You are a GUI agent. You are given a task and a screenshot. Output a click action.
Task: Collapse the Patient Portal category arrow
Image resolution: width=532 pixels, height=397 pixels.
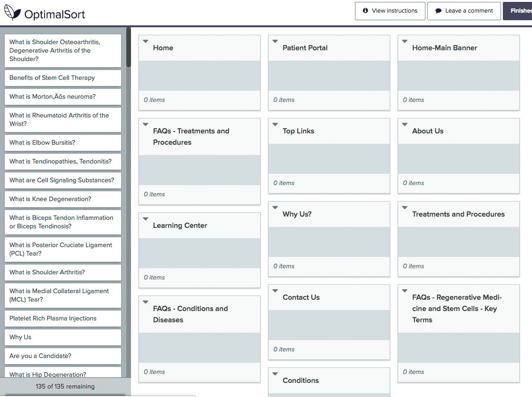pyautogui.click(x=275, y=41)
